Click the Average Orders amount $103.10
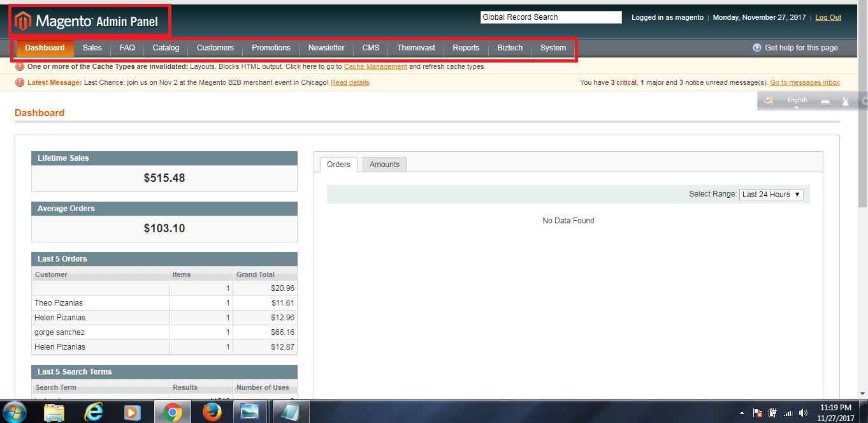Screen dimensions: 868x423 pos(164,228)
